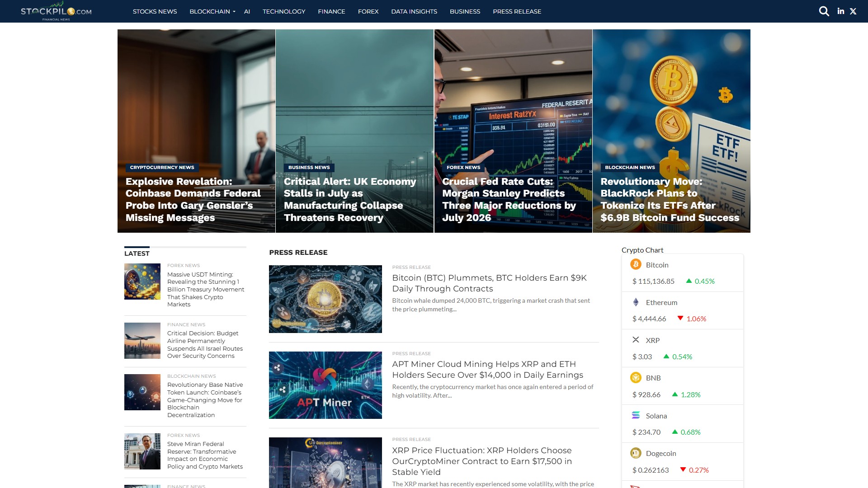Image resolution: width=868 pixels, height=488 pixels.
Task: Read BlackRock tokenize ETFs story
Action: [670, 199]
